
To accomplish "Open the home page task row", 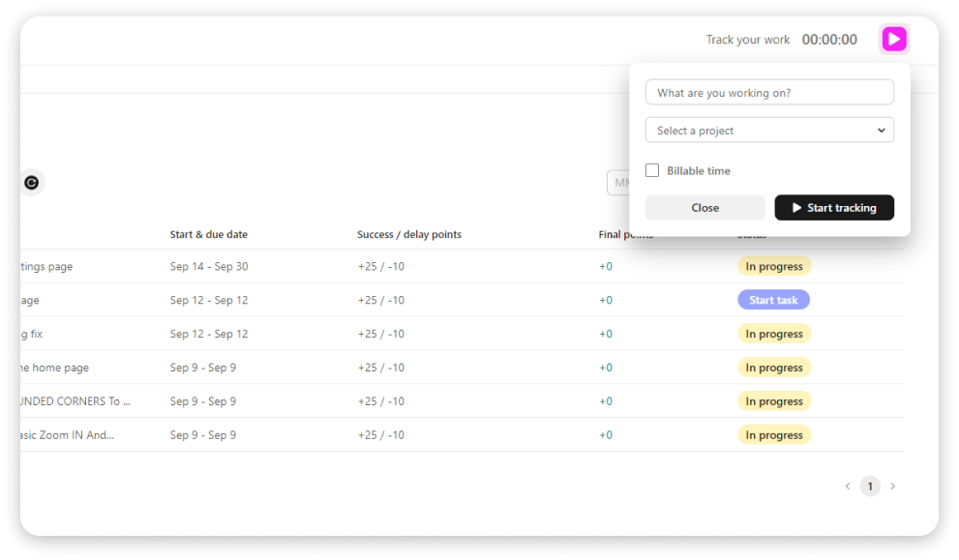I will click(53, 368).
